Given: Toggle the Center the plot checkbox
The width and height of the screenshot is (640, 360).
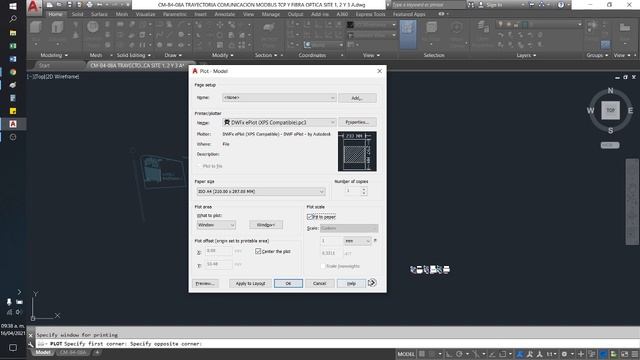Looking at the screenshot, I should 258,251.
